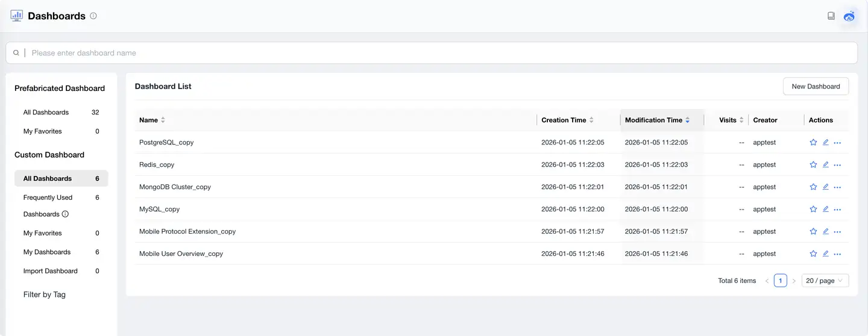Select prefabricated All Dashboards with 32 items
Viewport: 868px width, 336px height.
61,113
